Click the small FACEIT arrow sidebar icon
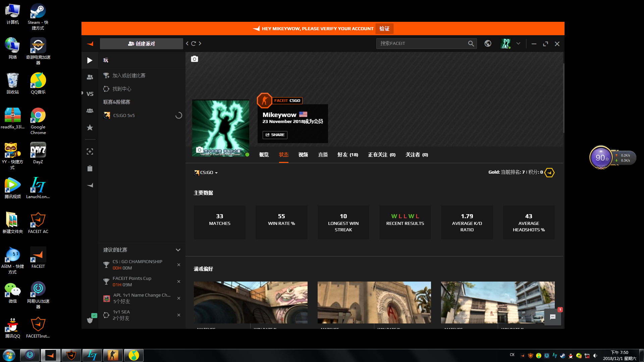Viewport: 644px width, 362px height. pos(90,185)
